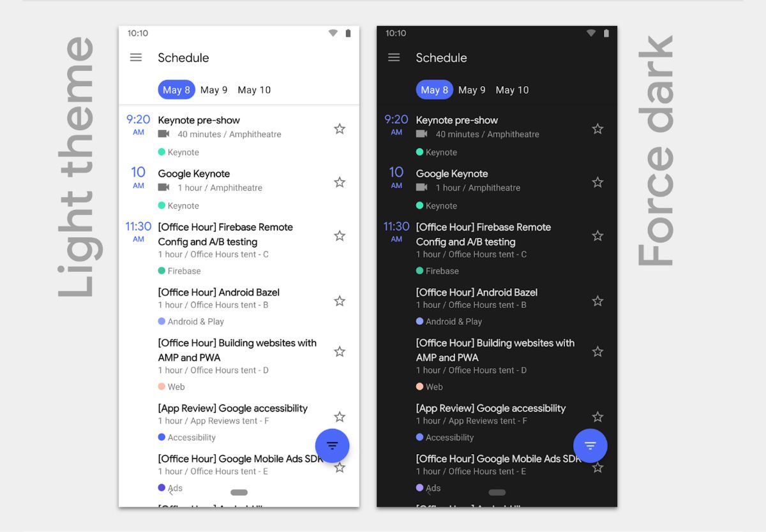Click battery icon in light theme status bar

(x=348, y=33)
